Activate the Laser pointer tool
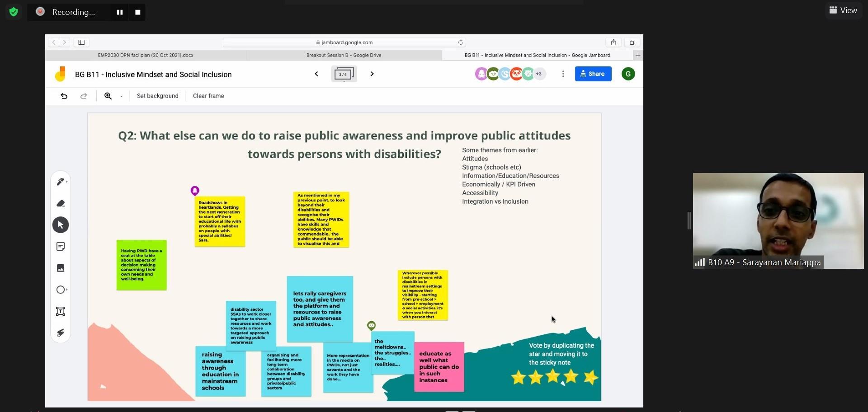 pyautogui.click(x=61, y=333)
